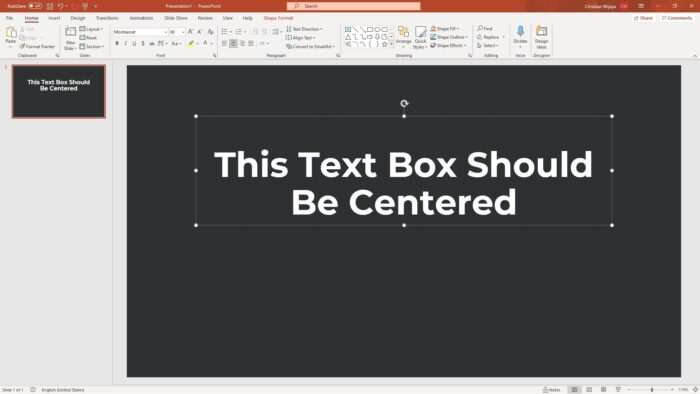700x394 pixels.
Task: Click the Comments button
Action: pyautogui.click(x=677, y=18)
